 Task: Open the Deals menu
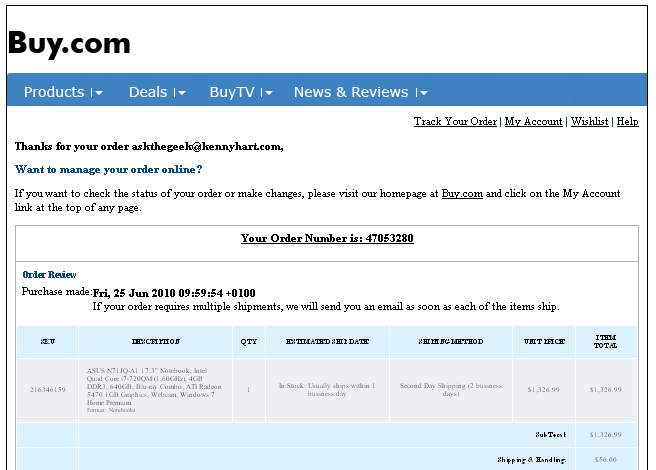pos(148,92)
